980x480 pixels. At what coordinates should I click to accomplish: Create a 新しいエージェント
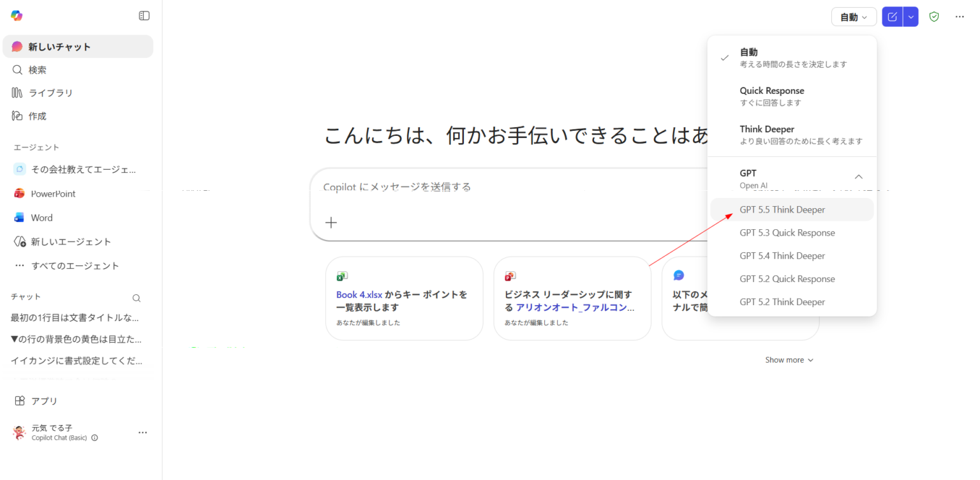click(78, 241)
